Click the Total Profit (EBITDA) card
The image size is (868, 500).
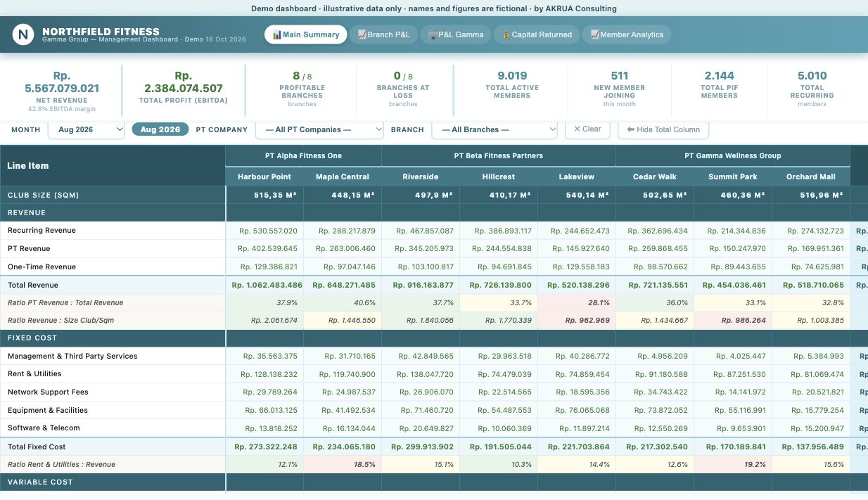(184, 91)
